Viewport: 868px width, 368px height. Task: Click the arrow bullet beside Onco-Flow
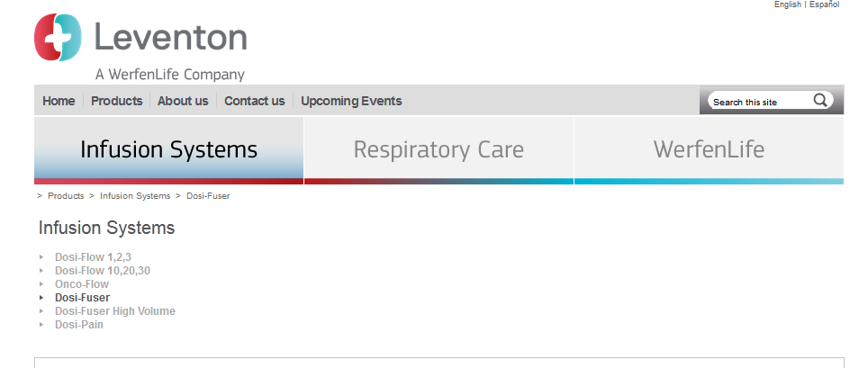coord(41,283)
